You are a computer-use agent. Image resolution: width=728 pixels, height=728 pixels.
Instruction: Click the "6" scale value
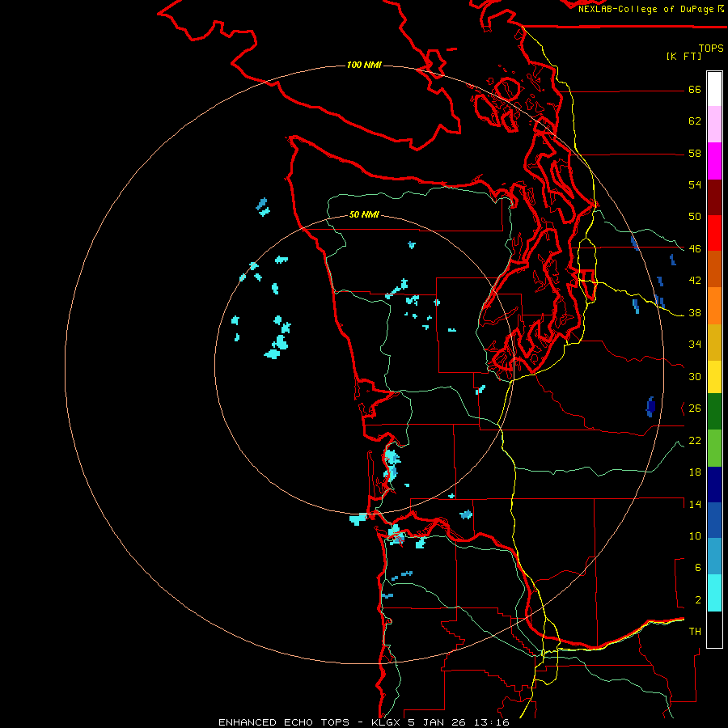pos(698,568)
